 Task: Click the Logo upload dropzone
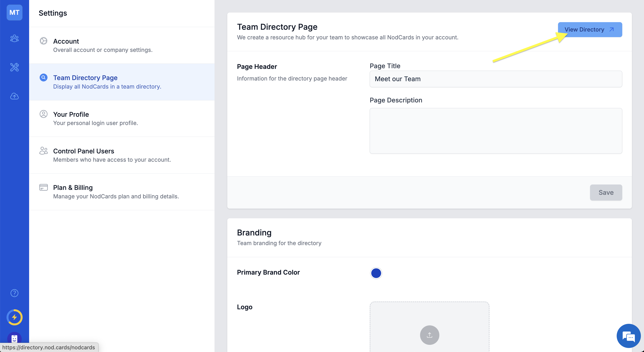point(429,327)
